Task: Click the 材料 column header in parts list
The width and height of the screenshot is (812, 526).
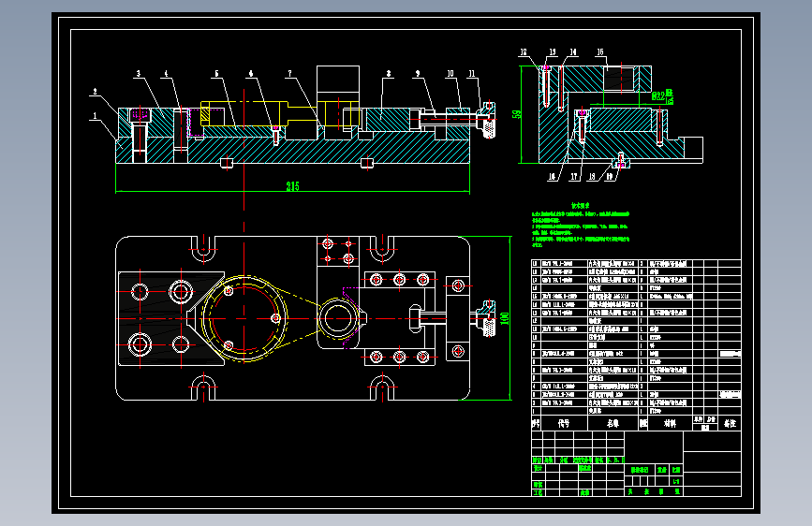Action: (x=670, y=423)
